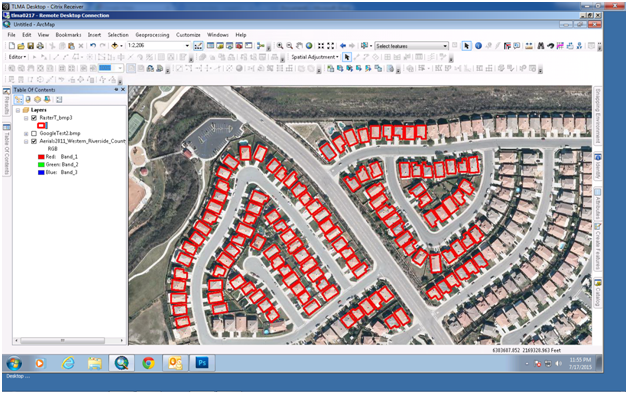This screenshot has width=628, height=394.
Task: Select Spatial Adjustment arrow pointer tool
Action: (x=347, y=57)
